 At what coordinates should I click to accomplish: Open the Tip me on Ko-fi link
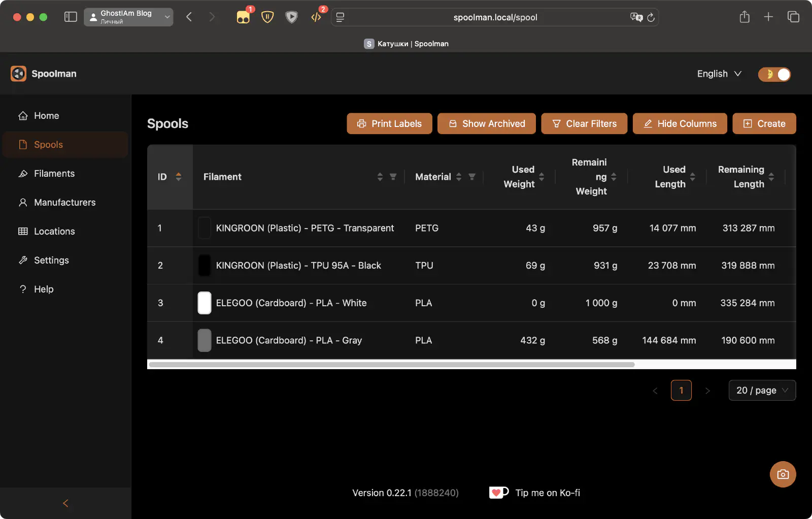pyautogui.click(x=534, y=493)
